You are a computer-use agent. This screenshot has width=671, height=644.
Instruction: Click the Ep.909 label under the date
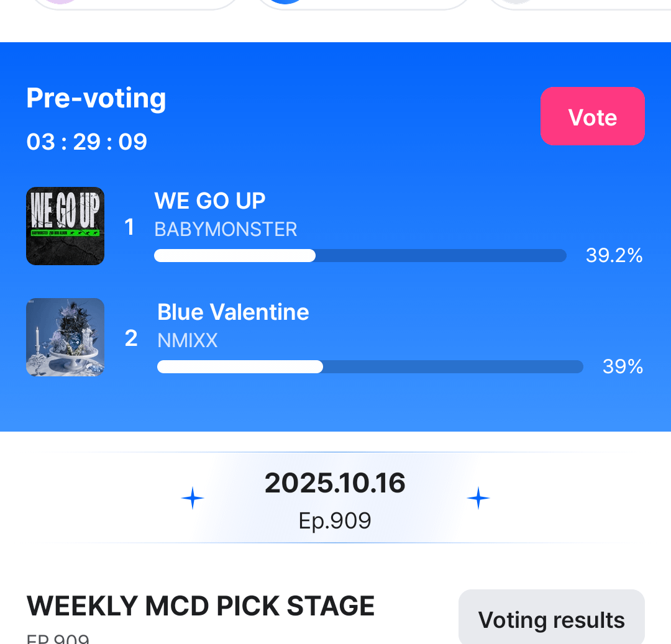335,520
